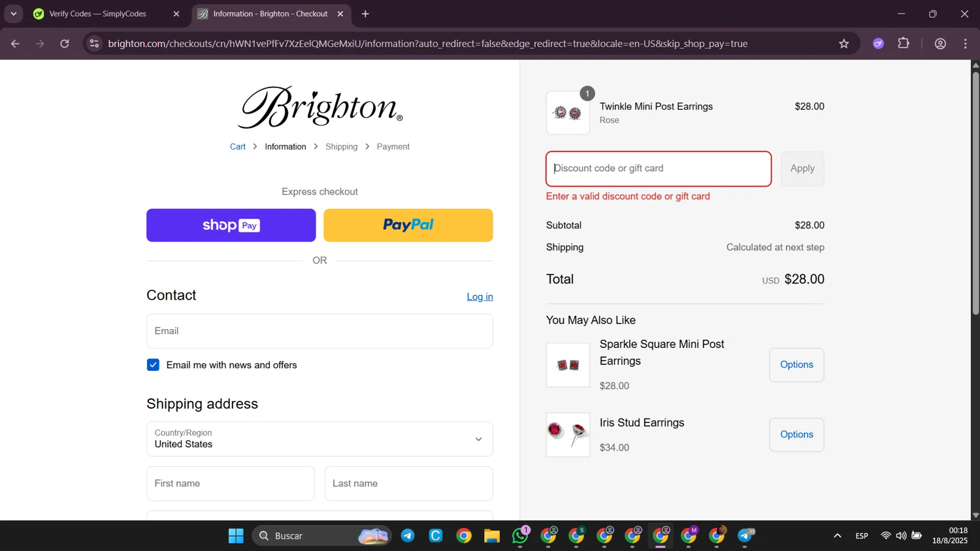The width and height of the screenshot is (980, 551).
Task: Go to Cart breadcrumb link
Action: 238,147
